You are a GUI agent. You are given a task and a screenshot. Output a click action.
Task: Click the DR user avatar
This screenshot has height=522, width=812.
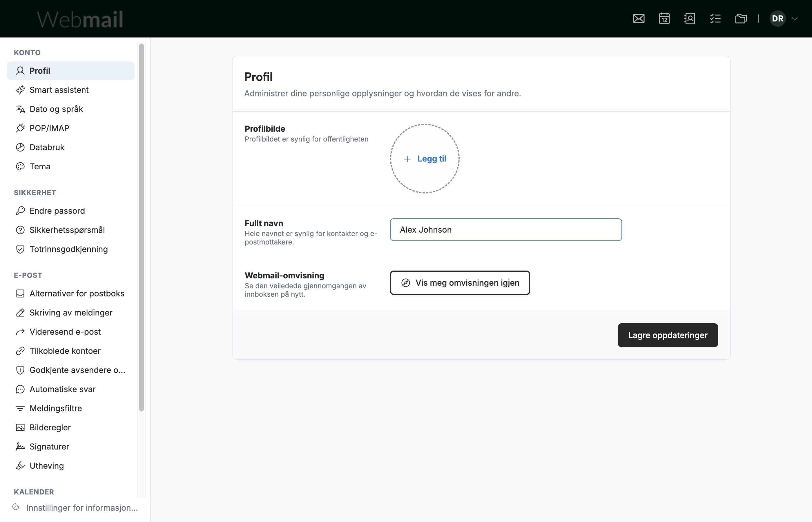(777, 19)
